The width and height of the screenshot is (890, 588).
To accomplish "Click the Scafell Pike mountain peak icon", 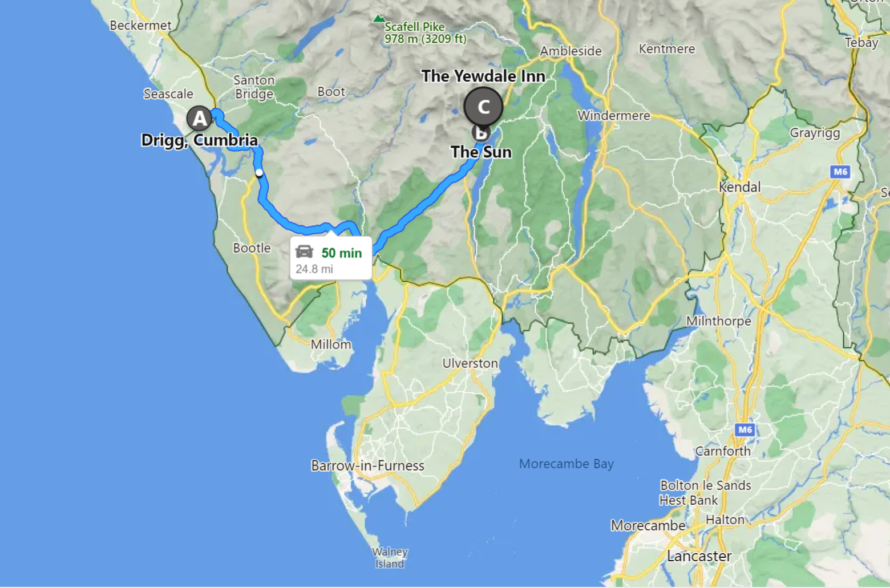I will tap(378, 19).
